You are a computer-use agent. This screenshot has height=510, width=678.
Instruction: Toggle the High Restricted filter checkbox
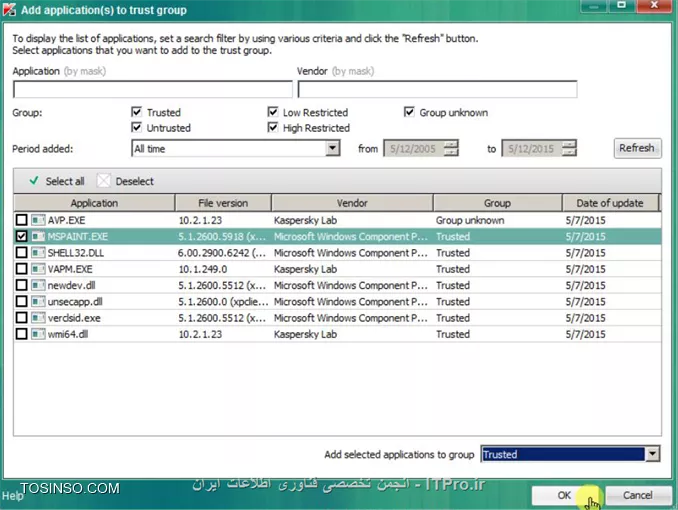(273, 128)
